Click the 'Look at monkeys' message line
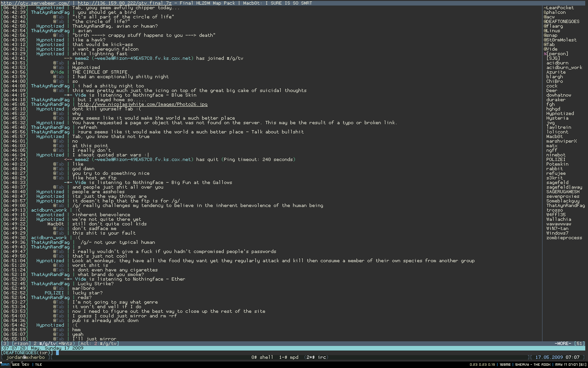Screen dimensions: 588x368 click(273, 261)
